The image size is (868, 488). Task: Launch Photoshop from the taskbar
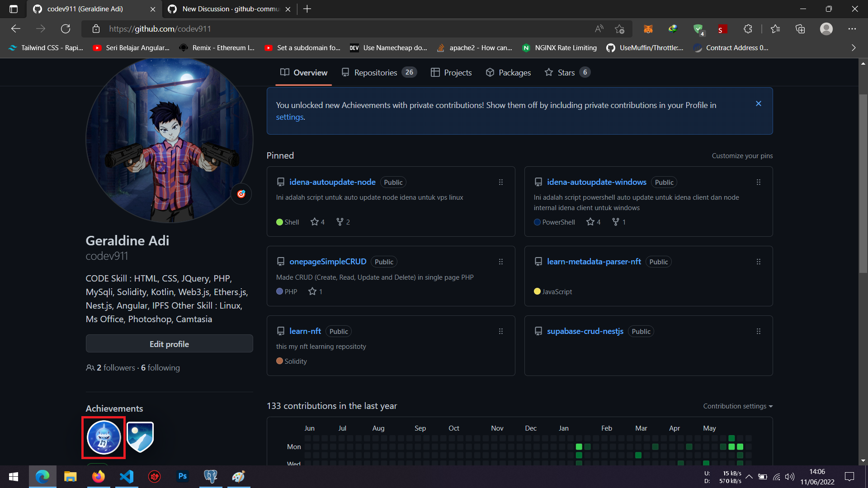click(182, 477)
